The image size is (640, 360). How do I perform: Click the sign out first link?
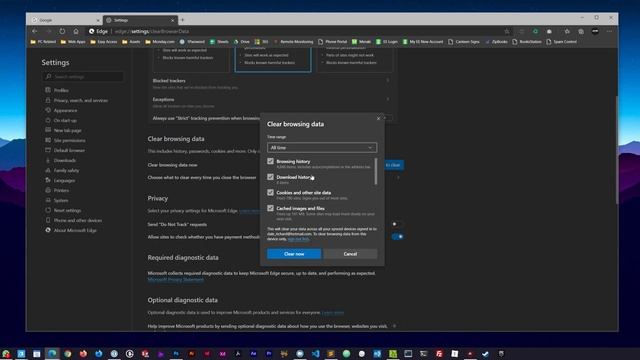click(298, 239)
